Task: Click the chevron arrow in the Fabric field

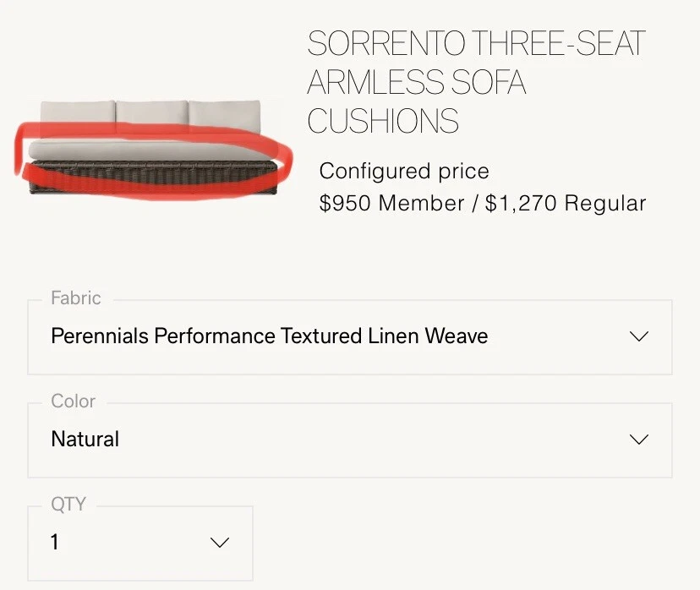Action: [639, 336]
